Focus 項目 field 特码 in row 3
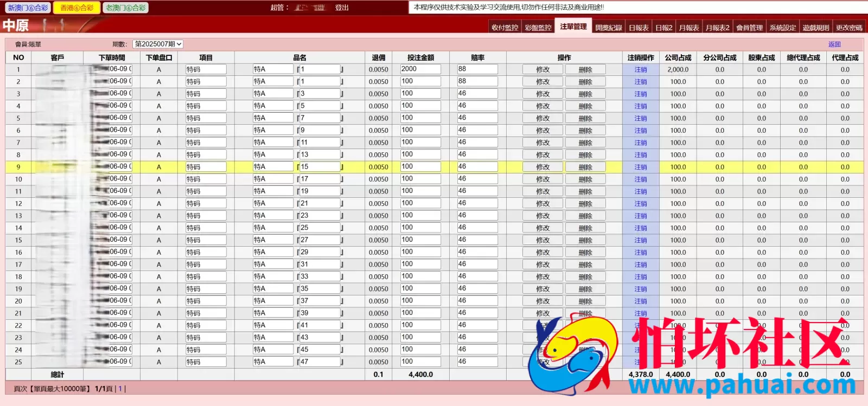 click(206, 94)
